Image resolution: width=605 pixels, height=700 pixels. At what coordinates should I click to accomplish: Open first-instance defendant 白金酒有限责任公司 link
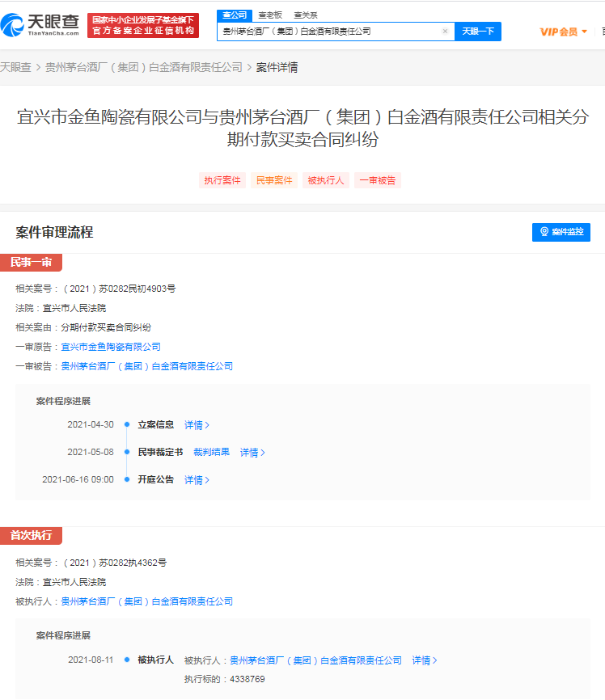click(x=147, y=366)
